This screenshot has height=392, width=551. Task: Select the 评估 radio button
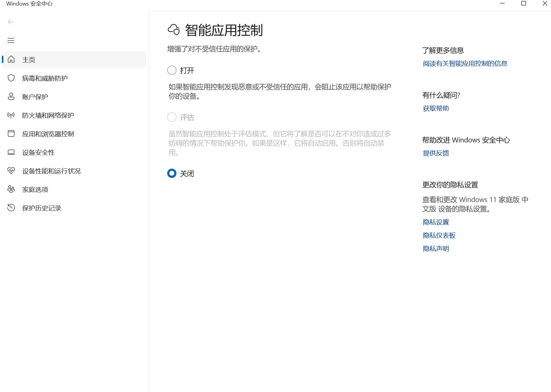pos(172,117)
